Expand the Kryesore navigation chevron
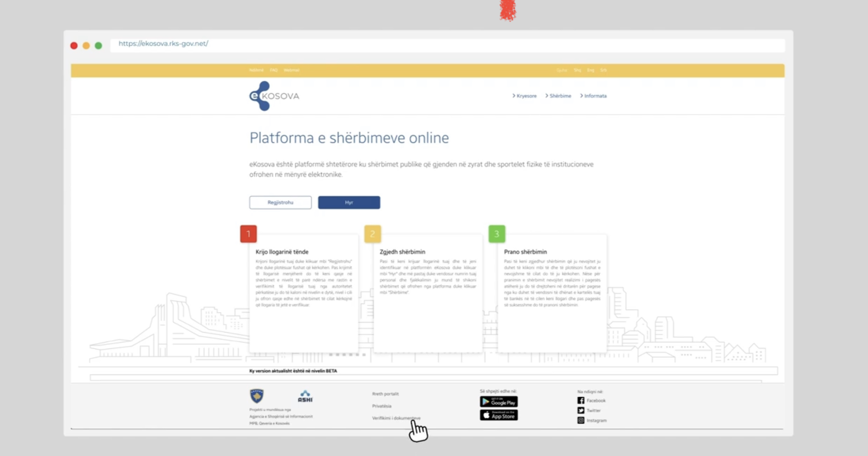Image resolution: width=868 pixels, height=456 pixels. pos(514,96)
